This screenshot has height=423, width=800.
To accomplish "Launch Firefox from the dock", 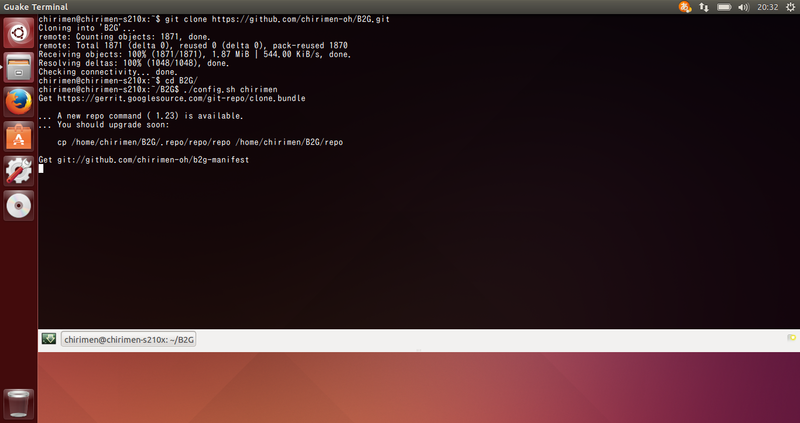I will [x=19, y=102].
